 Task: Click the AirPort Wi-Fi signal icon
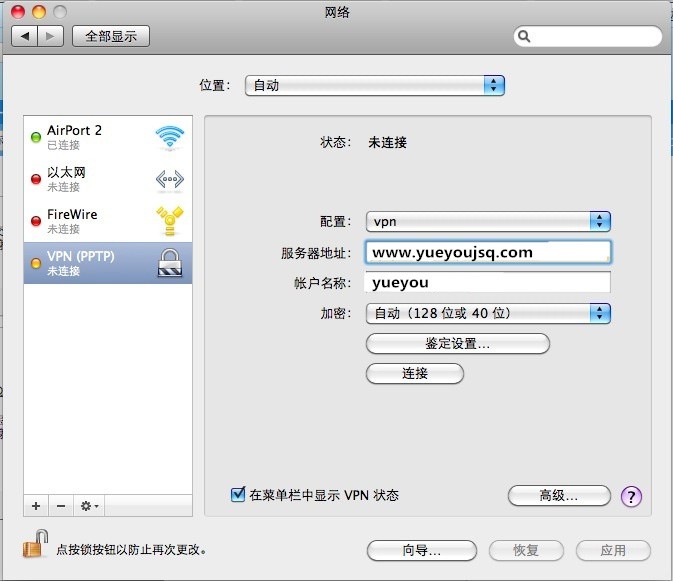click(x=170, y=138)
